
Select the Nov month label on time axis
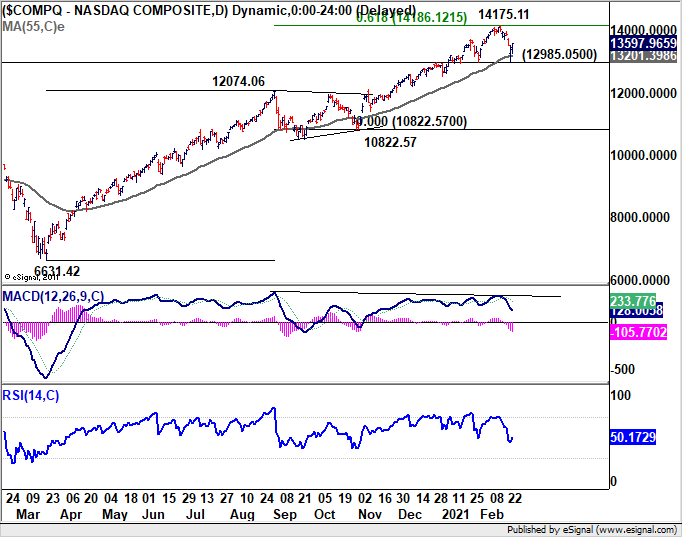pos(370,514)
